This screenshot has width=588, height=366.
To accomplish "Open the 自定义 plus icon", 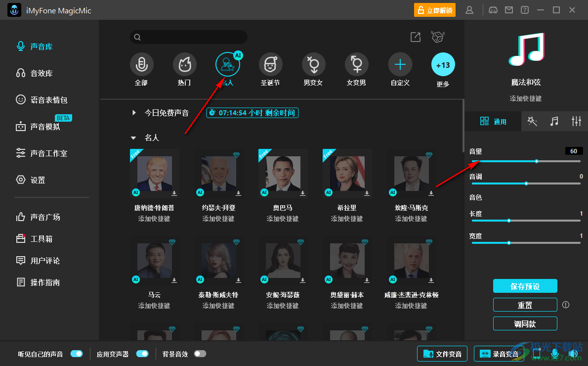I will [400, 64].
